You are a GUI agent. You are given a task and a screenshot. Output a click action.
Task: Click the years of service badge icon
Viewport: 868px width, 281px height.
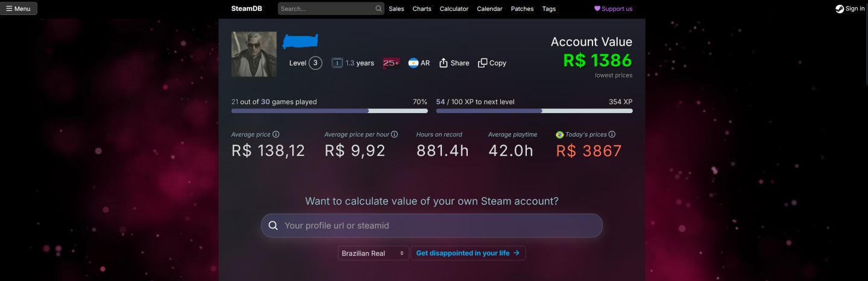pos(337,63)
